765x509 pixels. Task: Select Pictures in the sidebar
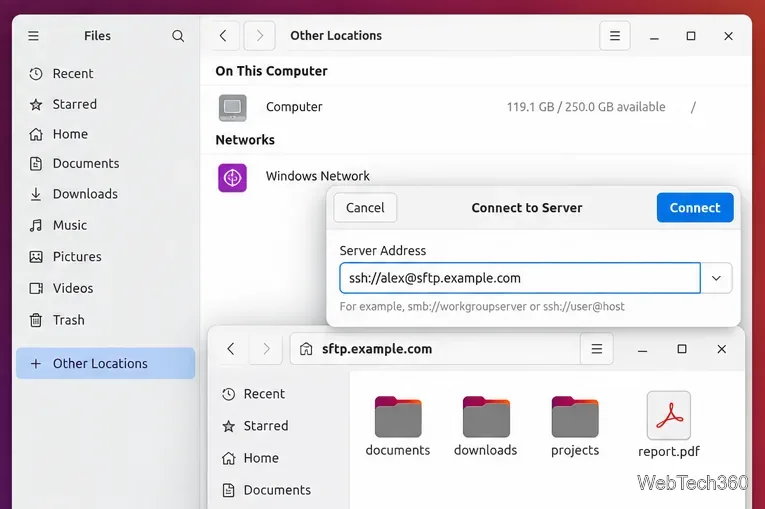coord(105,256)
